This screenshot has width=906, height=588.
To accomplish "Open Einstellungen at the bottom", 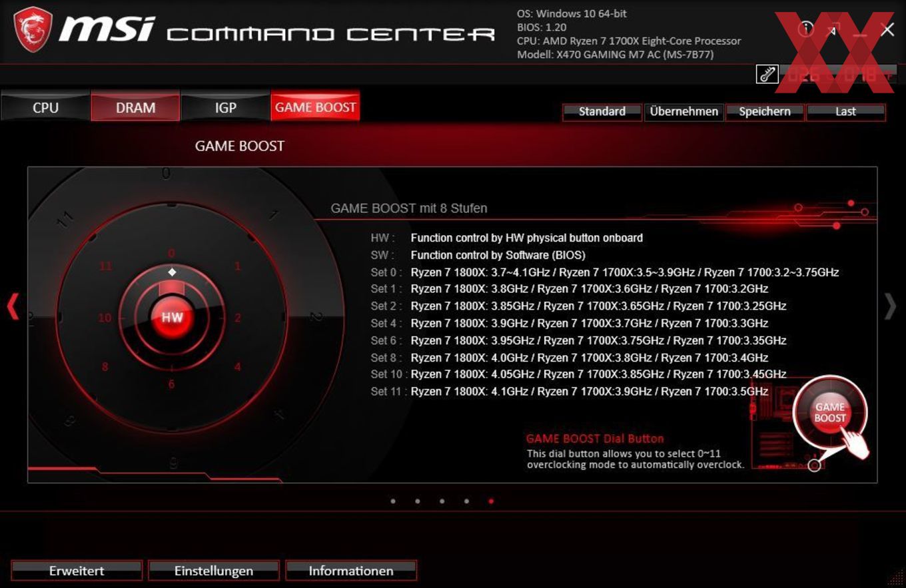I will point(214,571).
